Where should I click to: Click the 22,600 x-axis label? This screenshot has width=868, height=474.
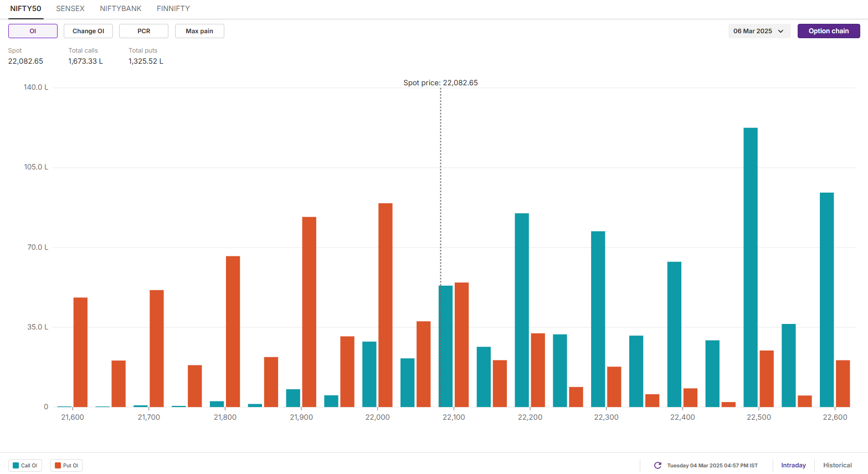(x=835, y=418)
